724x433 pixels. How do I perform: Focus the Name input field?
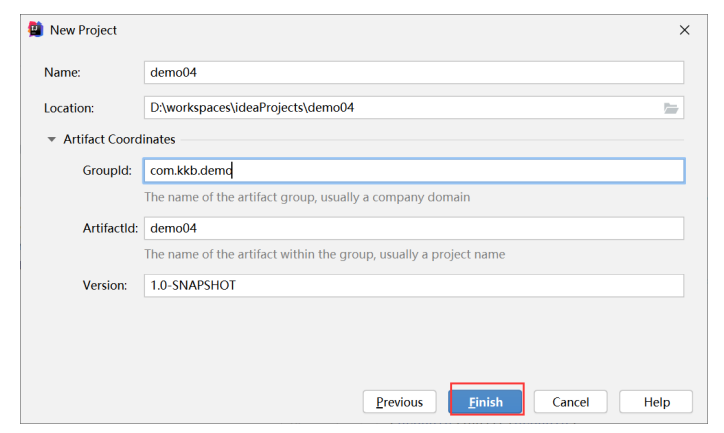(414, 72)
